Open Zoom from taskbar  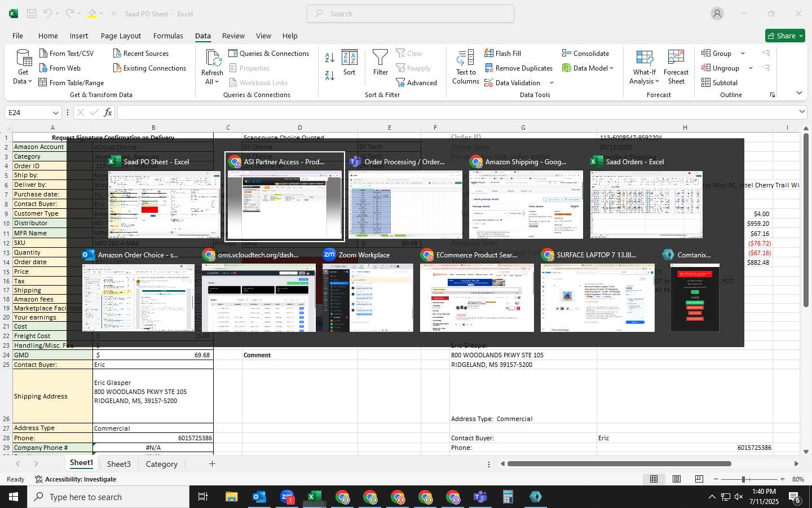[287, 497]
